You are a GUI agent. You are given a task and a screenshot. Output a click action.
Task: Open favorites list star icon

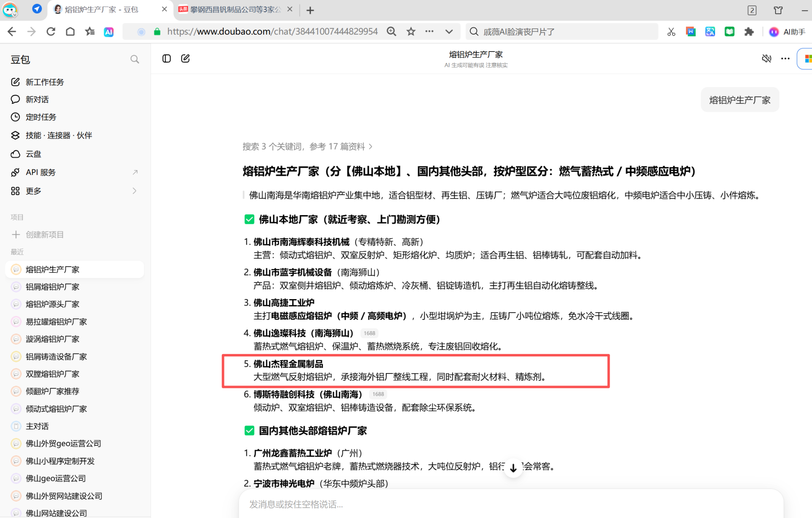pos(90,32)
